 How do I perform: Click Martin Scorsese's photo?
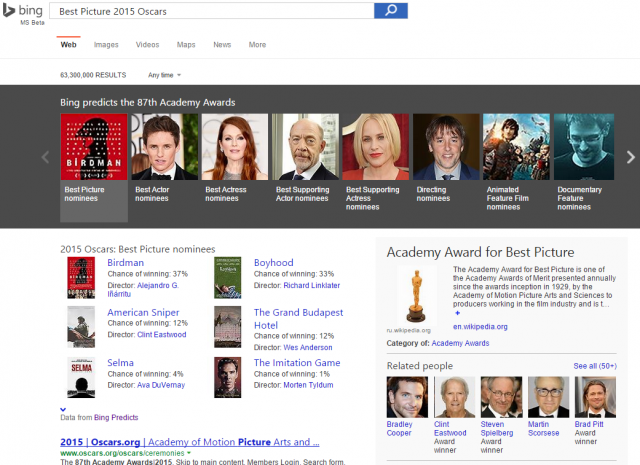pyautogui.click(x=548, y=397)
